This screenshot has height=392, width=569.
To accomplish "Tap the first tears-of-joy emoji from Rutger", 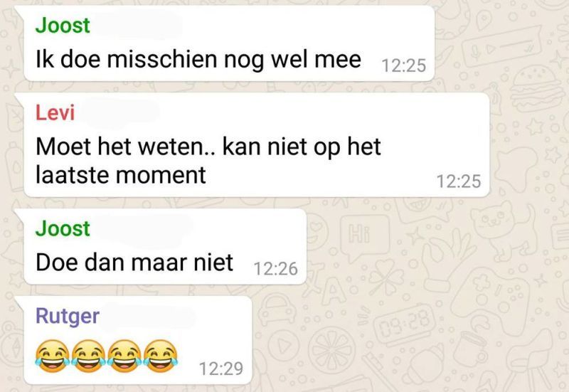I will pyautogui.click(x=53, y=356).
